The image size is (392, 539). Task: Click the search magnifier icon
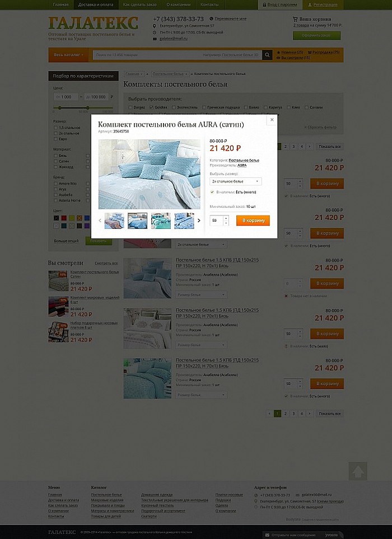point(267,55)
